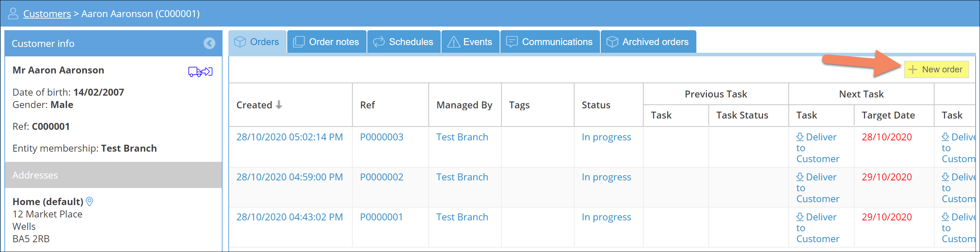Switch to the Events tab
The image size is (980, 252).
tap(470, 42)
